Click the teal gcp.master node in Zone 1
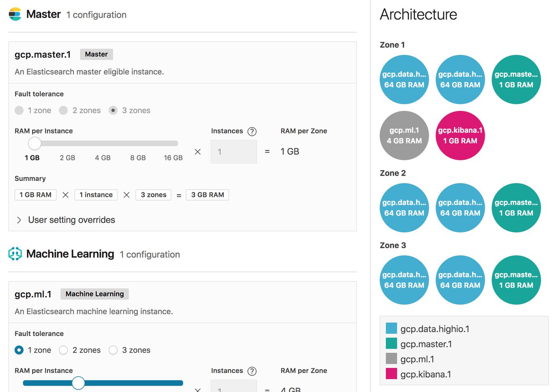555x392 pixels. (516, 79)
